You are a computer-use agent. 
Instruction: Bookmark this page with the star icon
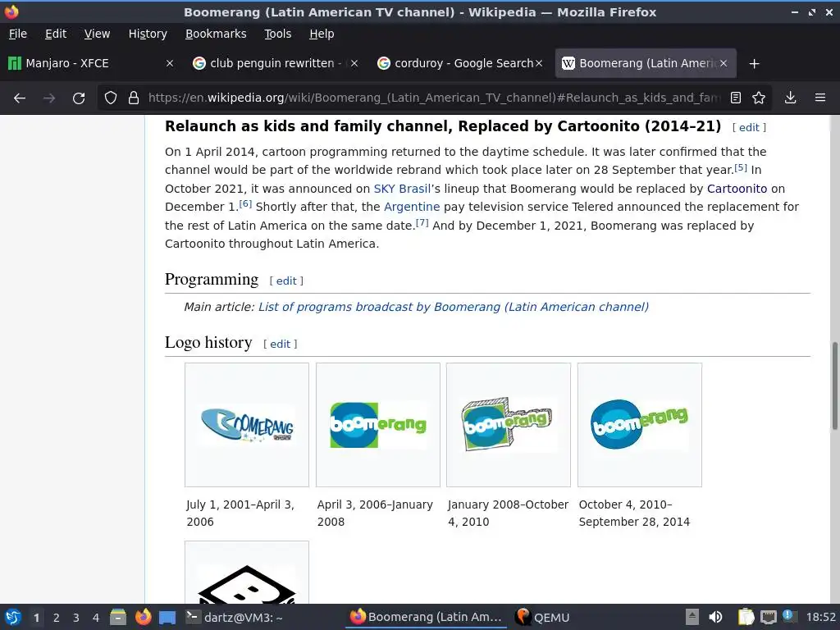point(759,98)
